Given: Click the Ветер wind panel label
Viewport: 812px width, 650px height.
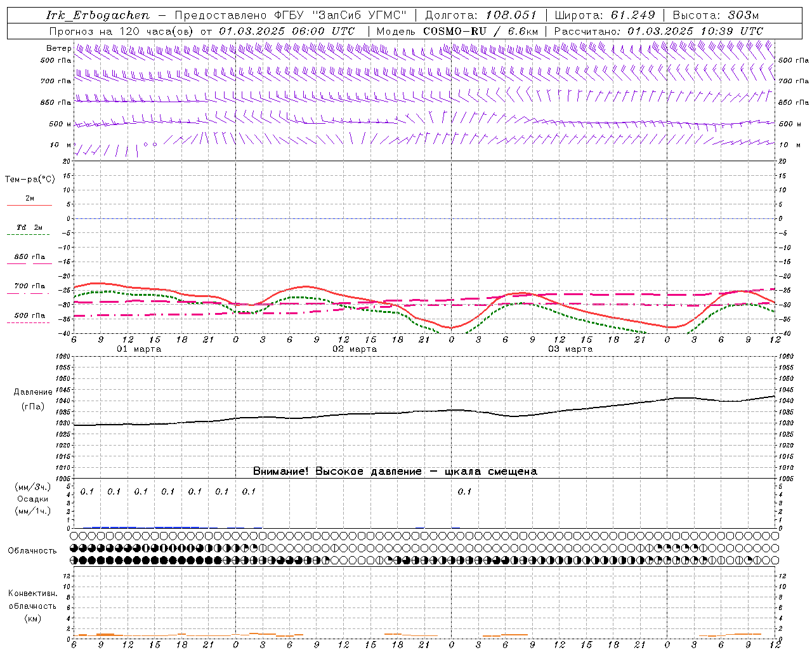Looking at the screenshot, I should [x=58, y=48].
